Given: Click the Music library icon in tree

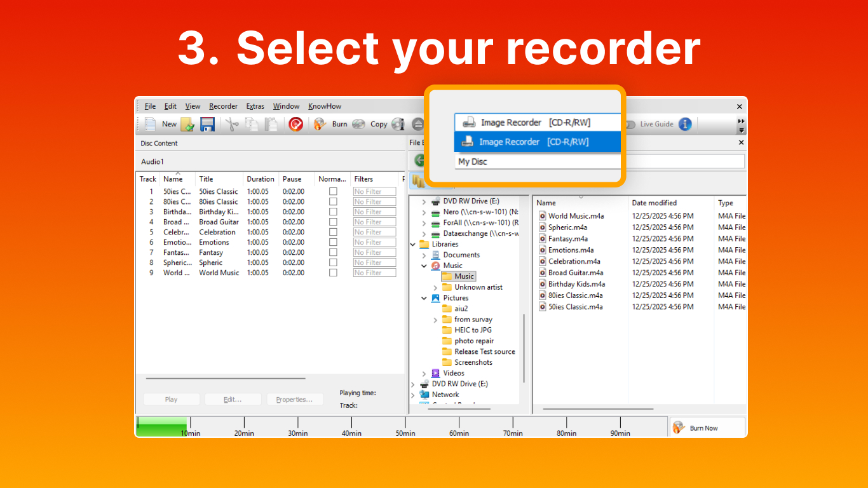Looking at the screenshot, I should click(435, 266).
